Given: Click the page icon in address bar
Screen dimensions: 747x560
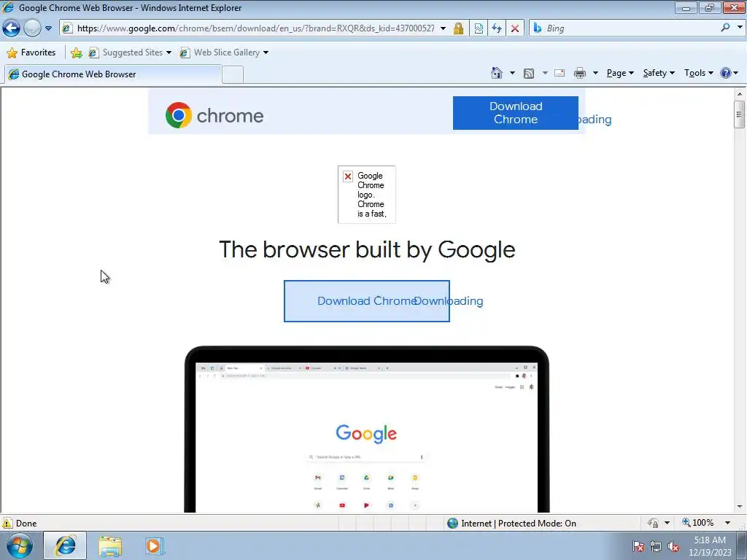Looking at the screenshot, I should point(67,28).
